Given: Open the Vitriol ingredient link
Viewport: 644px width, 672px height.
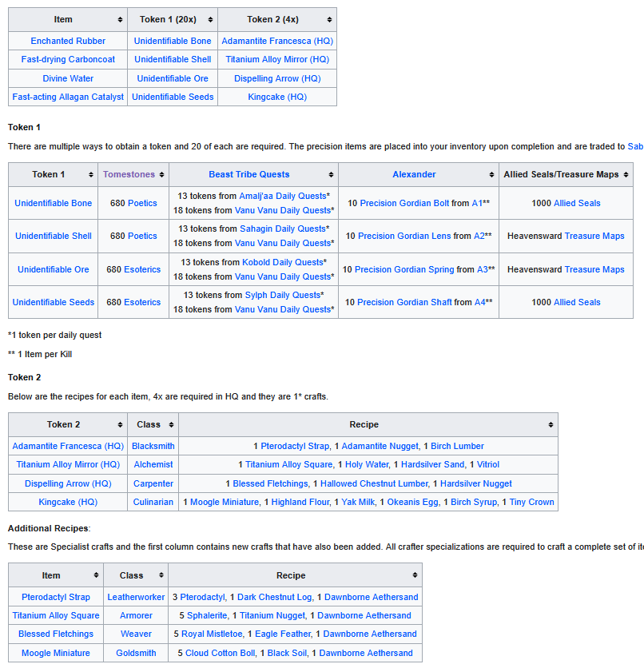Looking at the screenshot, I should pos(488,464).
